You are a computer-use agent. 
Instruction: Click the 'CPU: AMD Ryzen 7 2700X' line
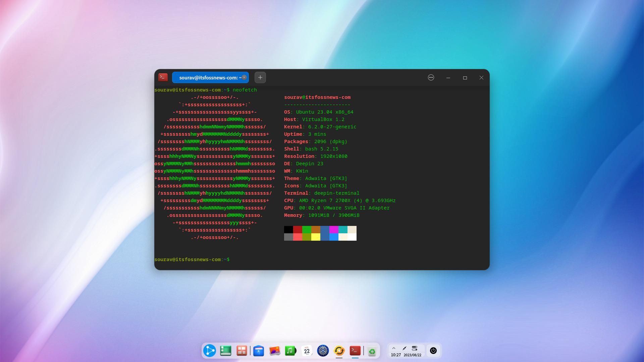tap(340, 200)
